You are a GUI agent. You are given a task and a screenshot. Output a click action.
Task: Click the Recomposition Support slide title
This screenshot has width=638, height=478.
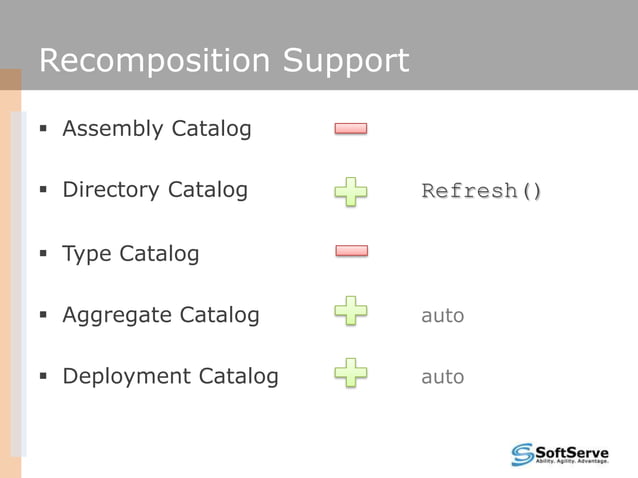pyautogui.click(x=224, y=61)
